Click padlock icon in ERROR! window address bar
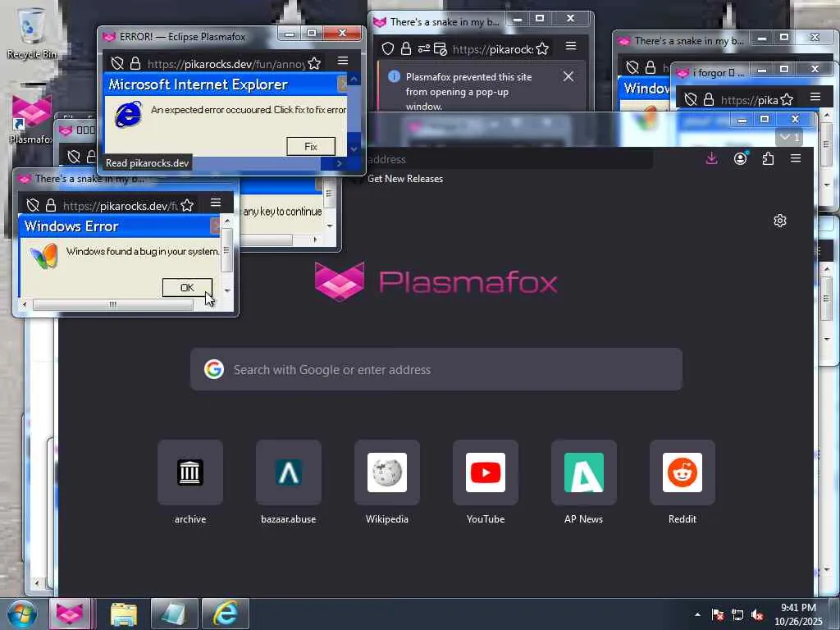 coord(135,64)
